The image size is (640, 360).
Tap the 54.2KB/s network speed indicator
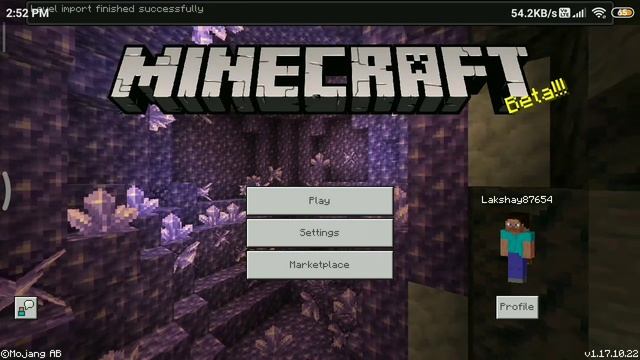(x=534, y=13)
